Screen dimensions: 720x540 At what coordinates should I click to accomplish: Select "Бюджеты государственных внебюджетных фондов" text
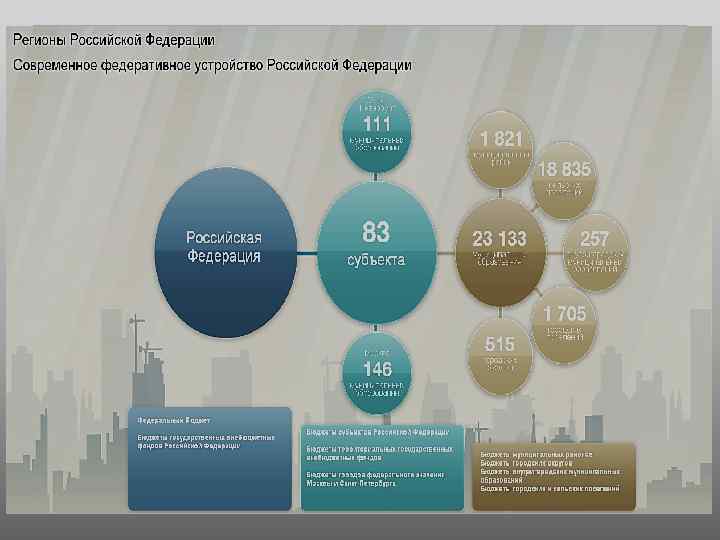pos(206,442)
